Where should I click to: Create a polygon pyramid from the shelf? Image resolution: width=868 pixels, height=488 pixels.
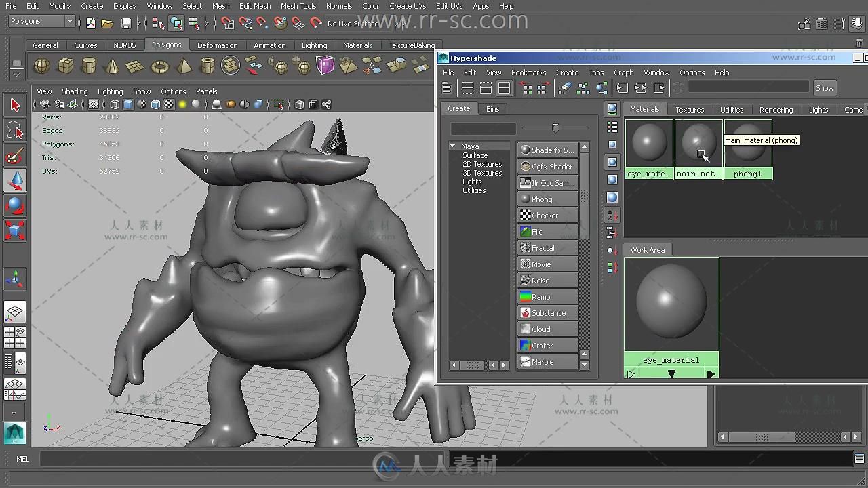[184, 66]
